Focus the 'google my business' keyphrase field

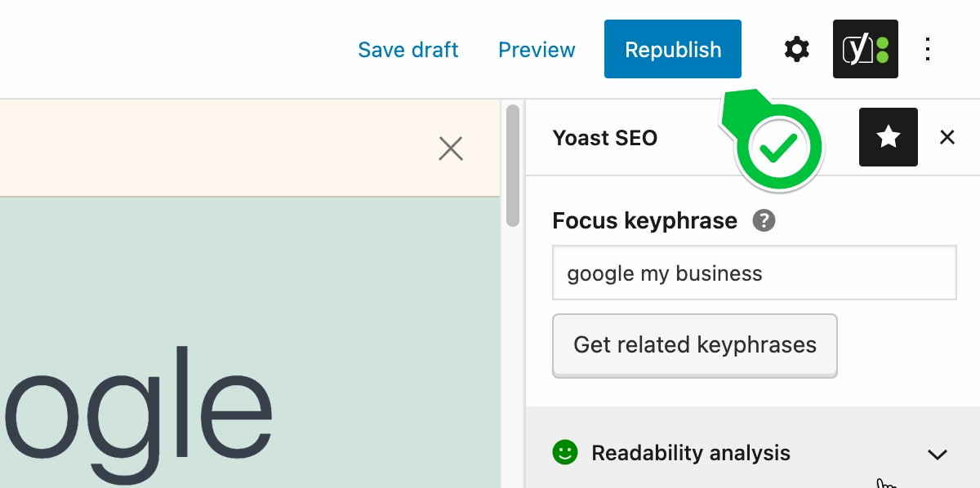pyautogui.click(x=754, y=273)
